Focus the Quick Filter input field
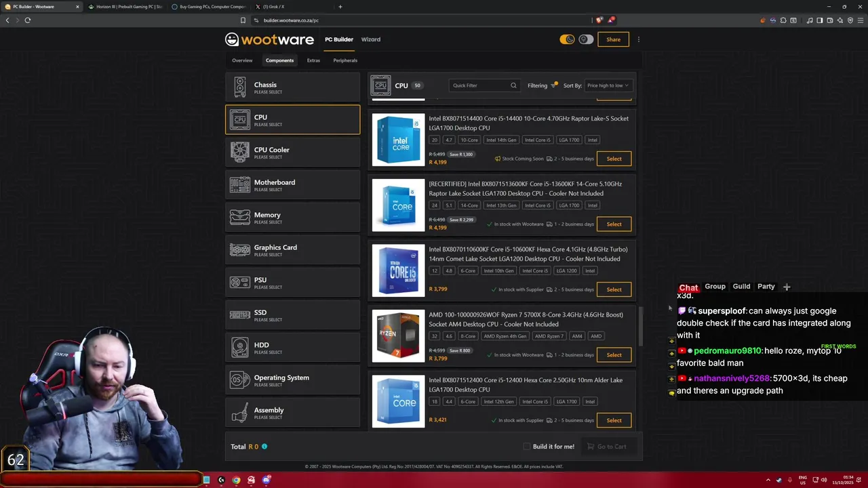Image resolution: width=868 pixels, height=488 pixels. pyautogui.click(x=484, y=85)
